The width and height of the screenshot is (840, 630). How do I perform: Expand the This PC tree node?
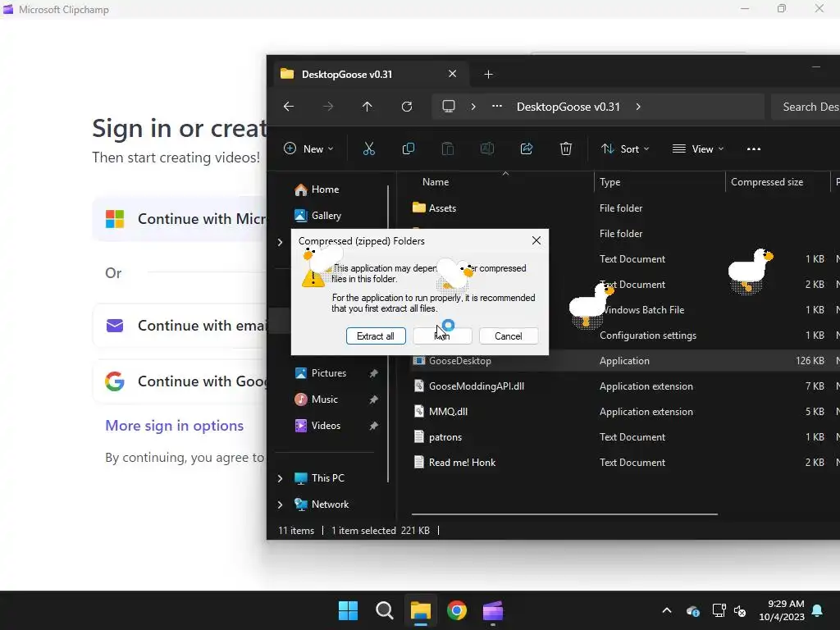pyautogui.click(x=280, y=478)
